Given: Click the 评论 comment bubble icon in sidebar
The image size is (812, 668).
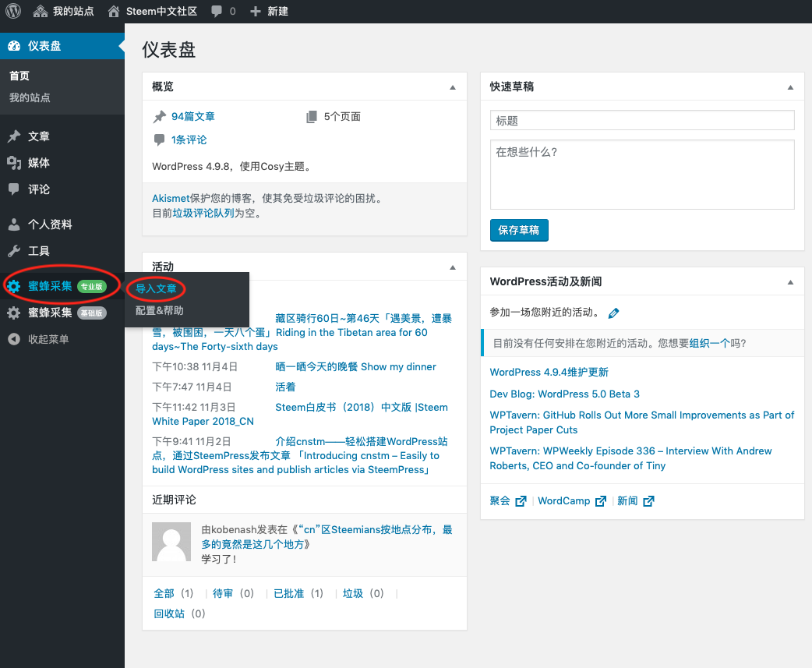Looking at the screenshot, I should coord(14,189).
